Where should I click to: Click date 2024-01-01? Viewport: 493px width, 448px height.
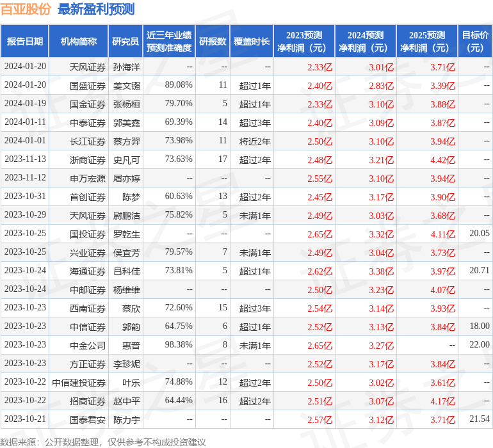(25, 141)
